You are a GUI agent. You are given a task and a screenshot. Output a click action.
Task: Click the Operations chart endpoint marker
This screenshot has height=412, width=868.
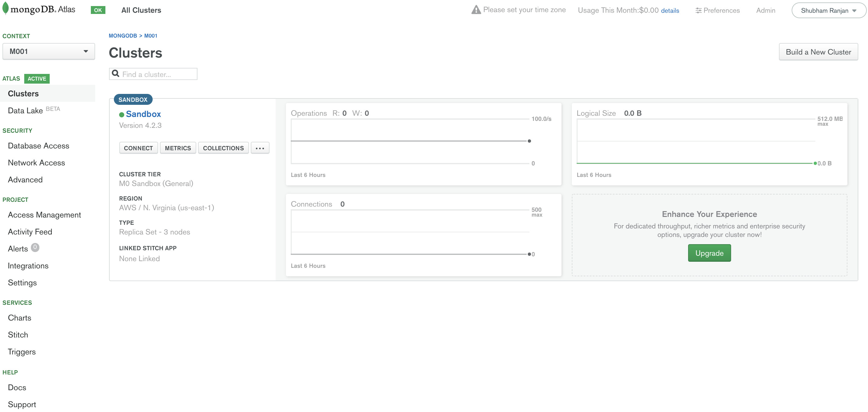[529, 141]
